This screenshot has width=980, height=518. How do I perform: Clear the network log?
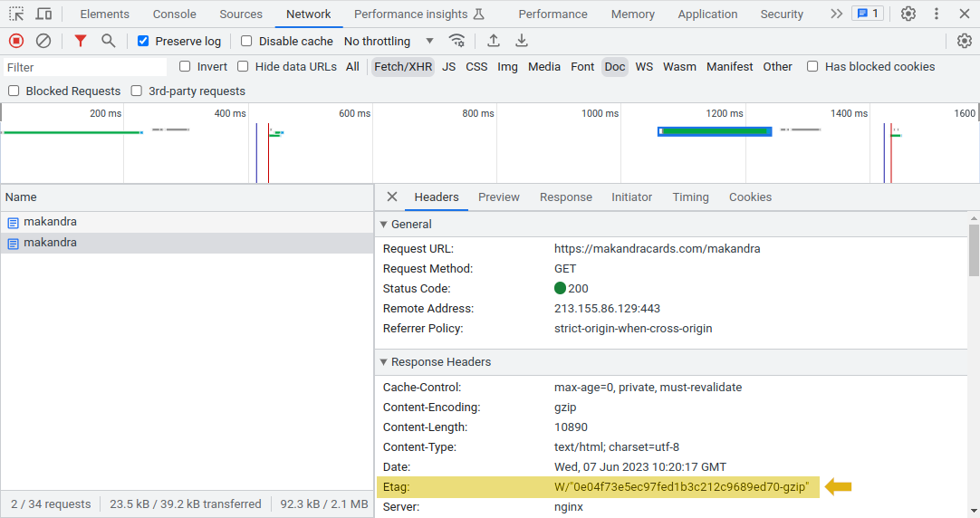click(43, 41)
